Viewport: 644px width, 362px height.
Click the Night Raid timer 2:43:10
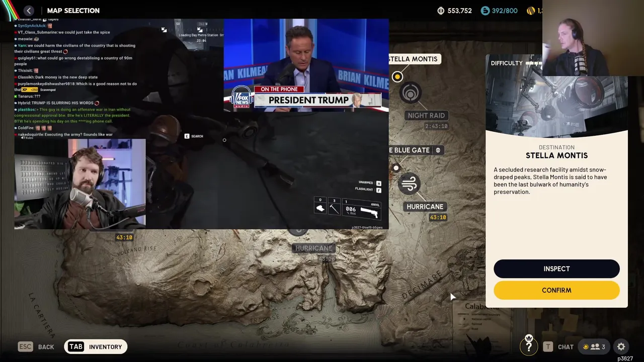click(436, 126)
